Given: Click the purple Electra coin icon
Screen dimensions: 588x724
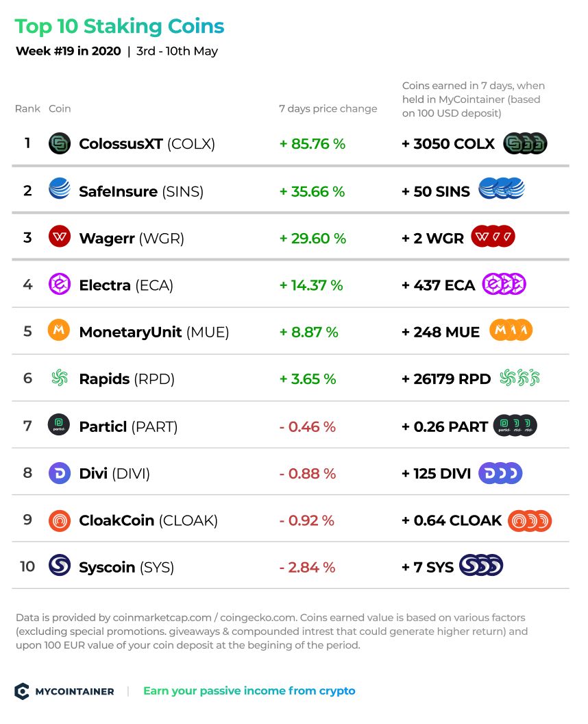Looking at the screenshot, I should click(60, 284).
